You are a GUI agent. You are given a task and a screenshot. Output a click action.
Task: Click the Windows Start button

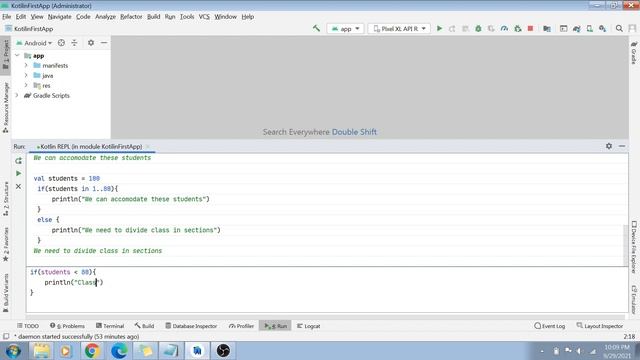(x=13, y=351)
